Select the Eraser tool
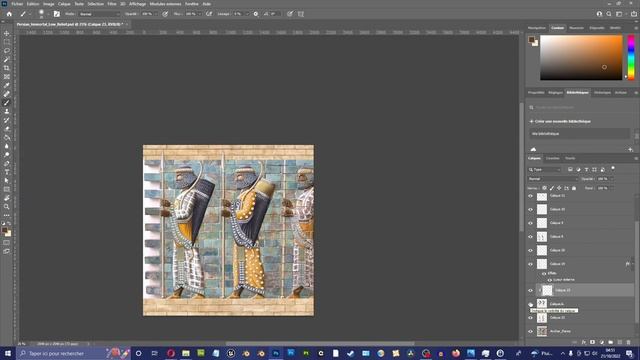The width and height of the screenshot is (640, 360). tap(7, 129)
